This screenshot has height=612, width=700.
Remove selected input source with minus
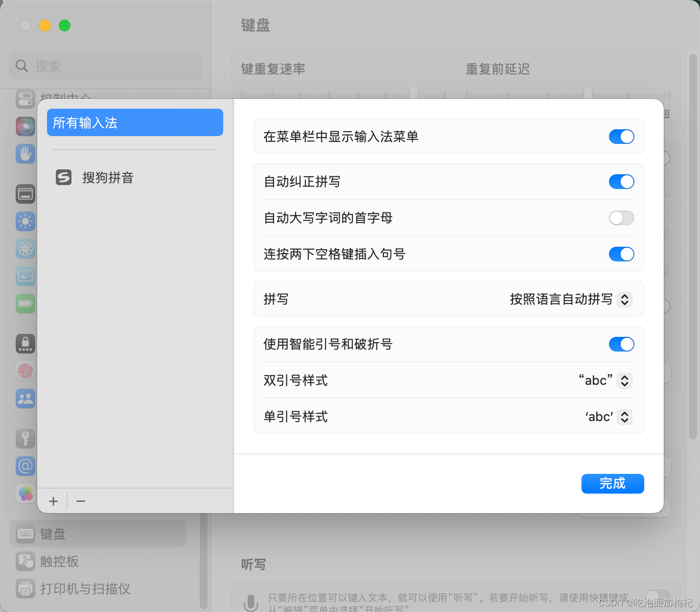(81, 501)
